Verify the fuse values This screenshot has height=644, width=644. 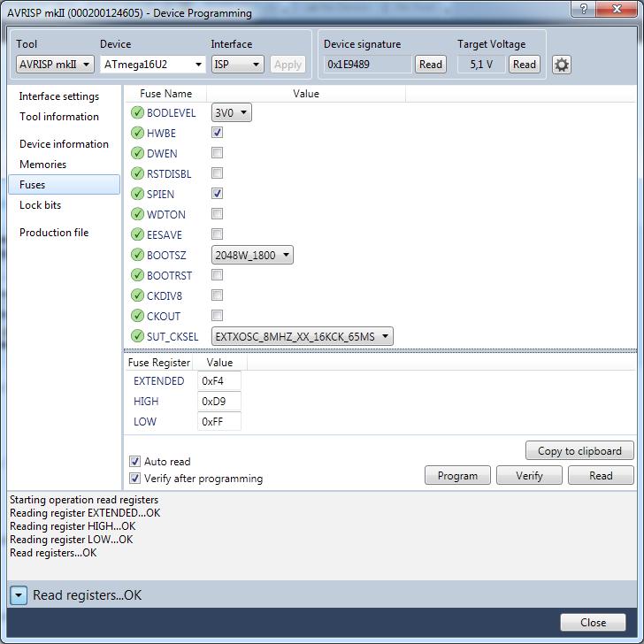(529, 476)
